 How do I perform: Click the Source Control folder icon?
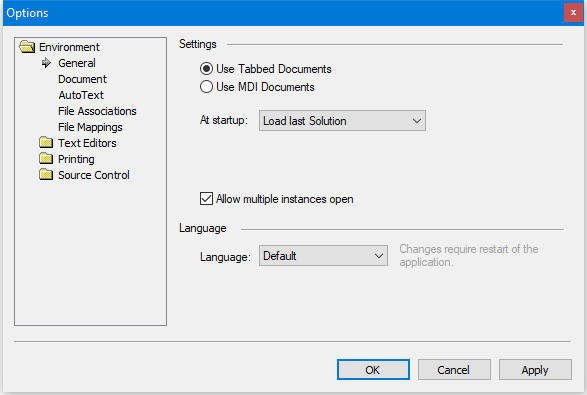click(46, 175)
